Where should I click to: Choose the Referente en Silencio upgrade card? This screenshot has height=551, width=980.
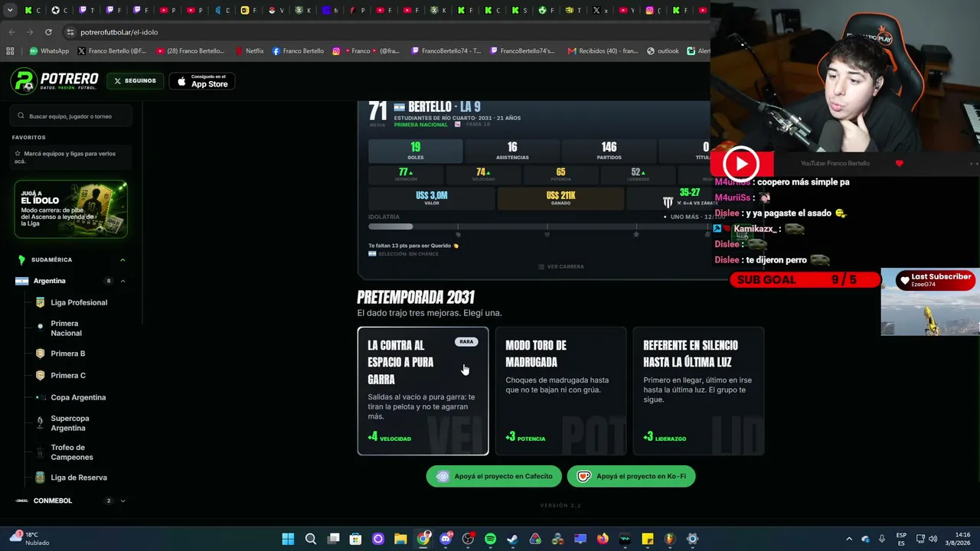[x=698, y=391]
